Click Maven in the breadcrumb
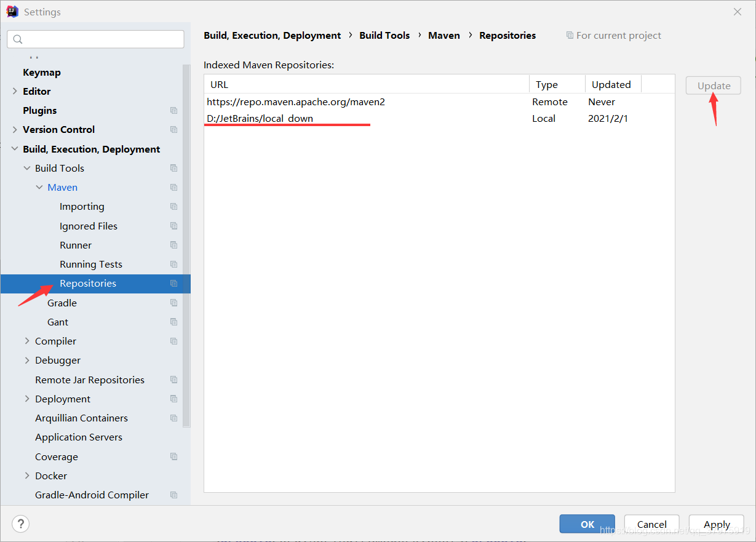Viewport: 756px width, 542px height. coord(444,36)
